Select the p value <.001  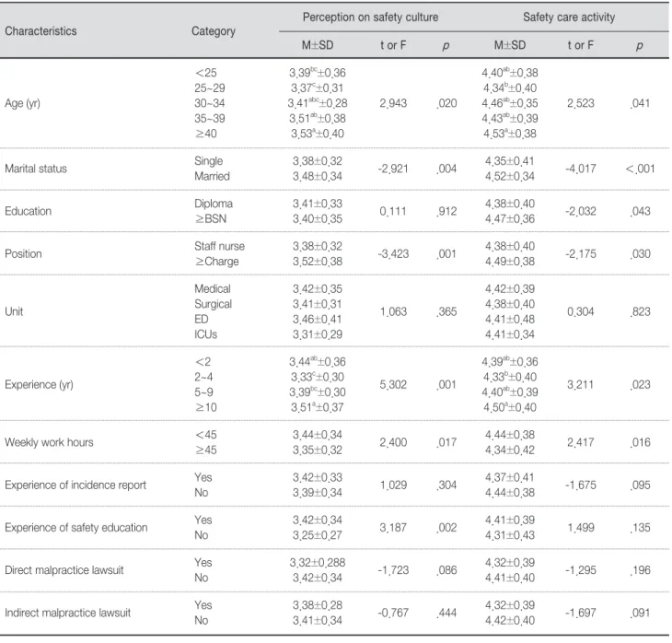click(640, 169)
